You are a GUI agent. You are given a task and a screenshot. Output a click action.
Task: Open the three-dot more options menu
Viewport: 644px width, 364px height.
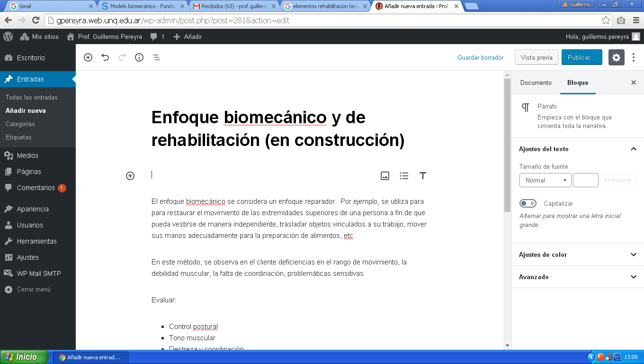click(x=634, y=57)
